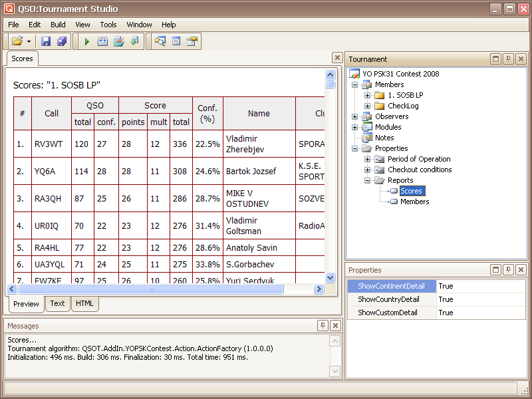This screenshot has height=399, width=532.
Task: Click the magnifying glass window toolbar icon
Action: (160, 41)
